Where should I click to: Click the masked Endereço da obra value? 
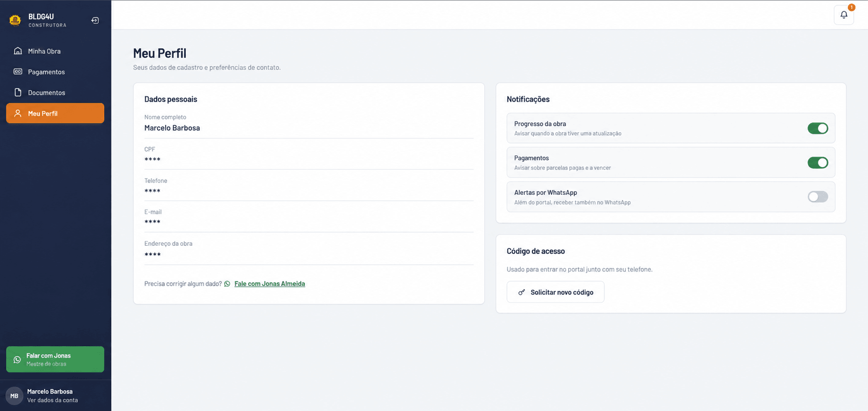coord(152,254)
